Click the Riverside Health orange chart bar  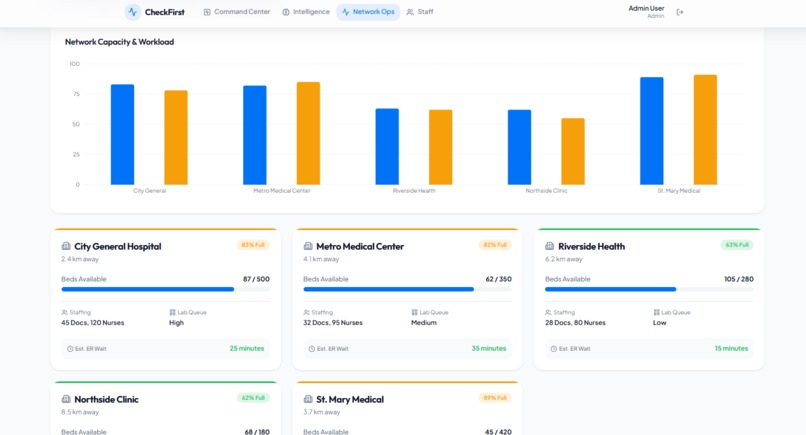click(x=441, y=147)
